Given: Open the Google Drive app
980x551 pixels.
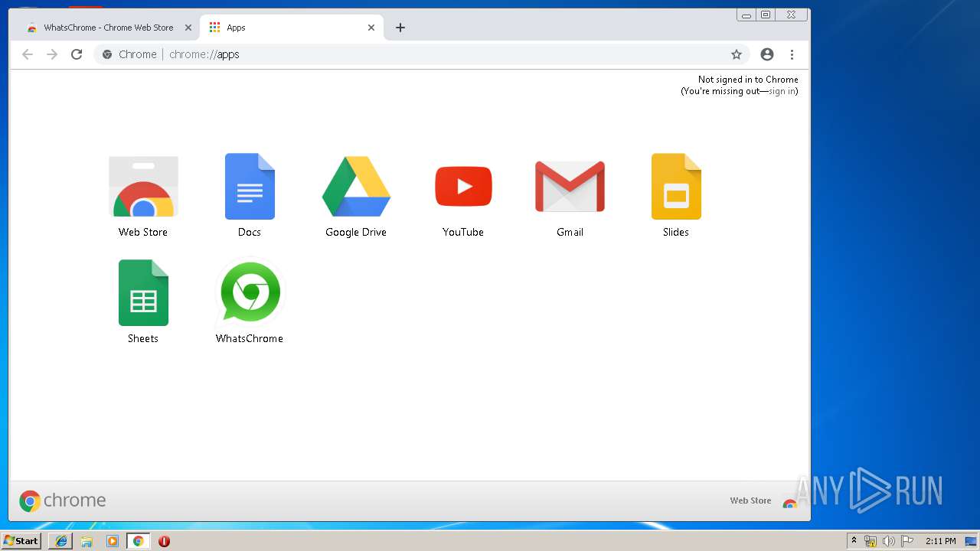Looking at the screenshot, I should [x=356, y=187].
